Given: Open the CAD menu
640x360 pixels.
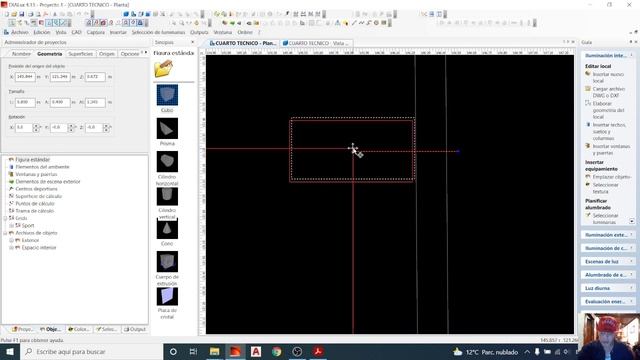Looking at the screenshot, I should tap(76, 32).
